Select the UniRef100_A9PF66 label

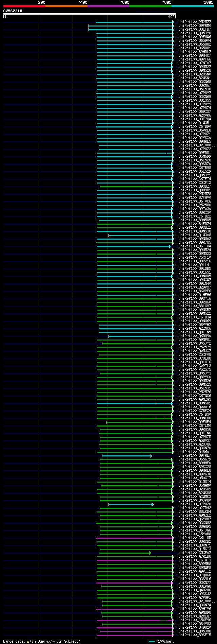[195, 59]
